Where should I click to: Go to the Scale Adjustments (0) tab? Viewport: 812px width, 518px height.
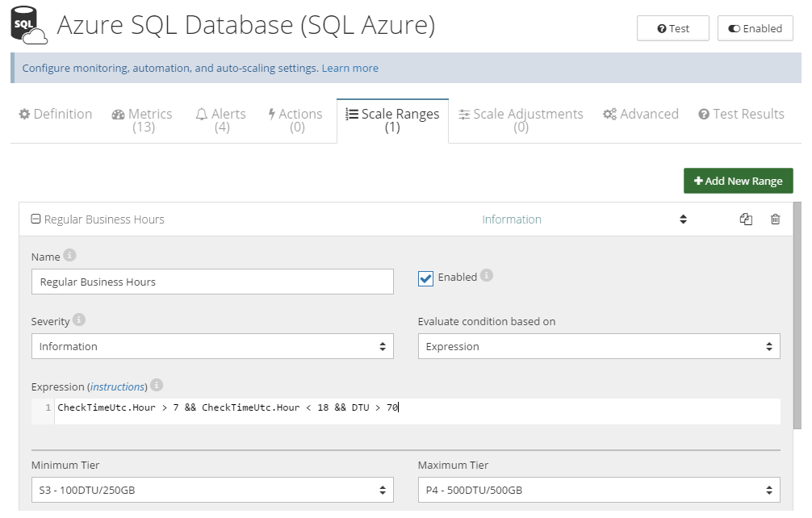[521, 120]
